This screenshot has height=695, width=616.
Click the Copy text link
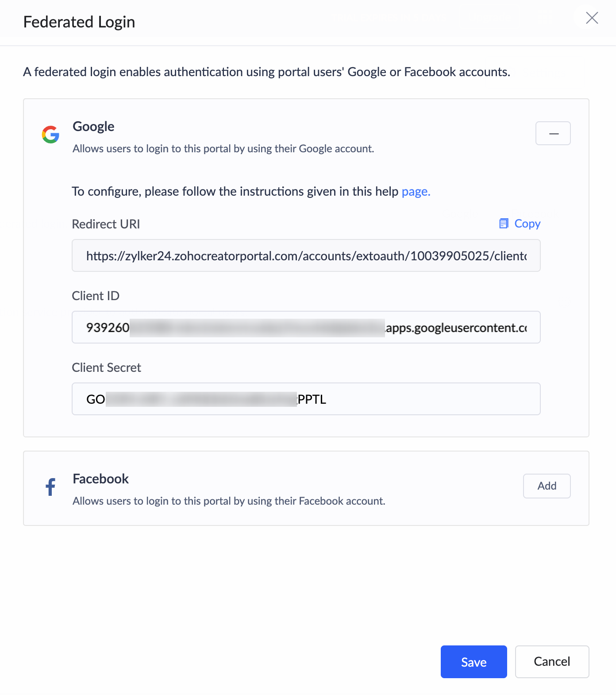(527, 224)
